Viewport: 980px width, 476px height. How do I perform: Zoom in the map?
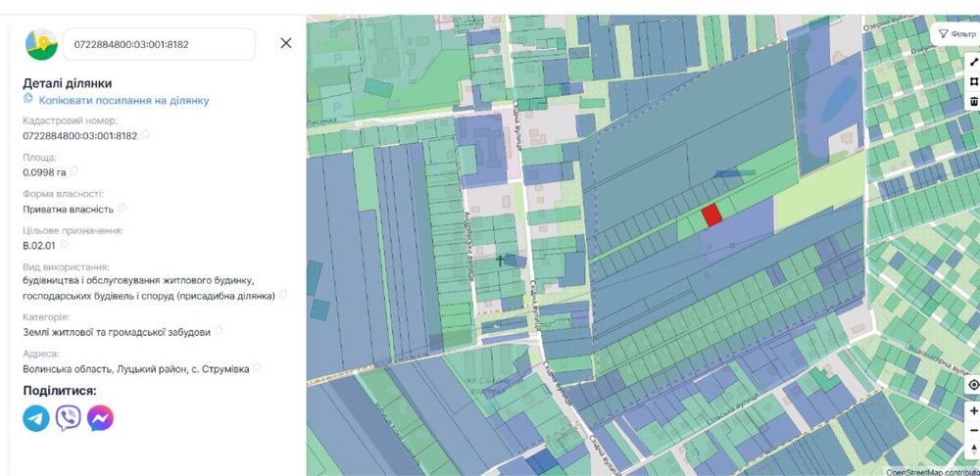tap(973, 411)
